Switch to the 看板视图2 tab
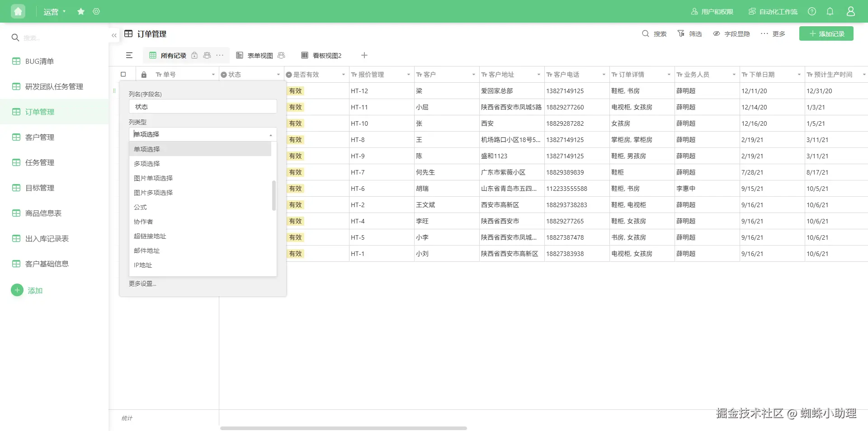 (321, 55)
